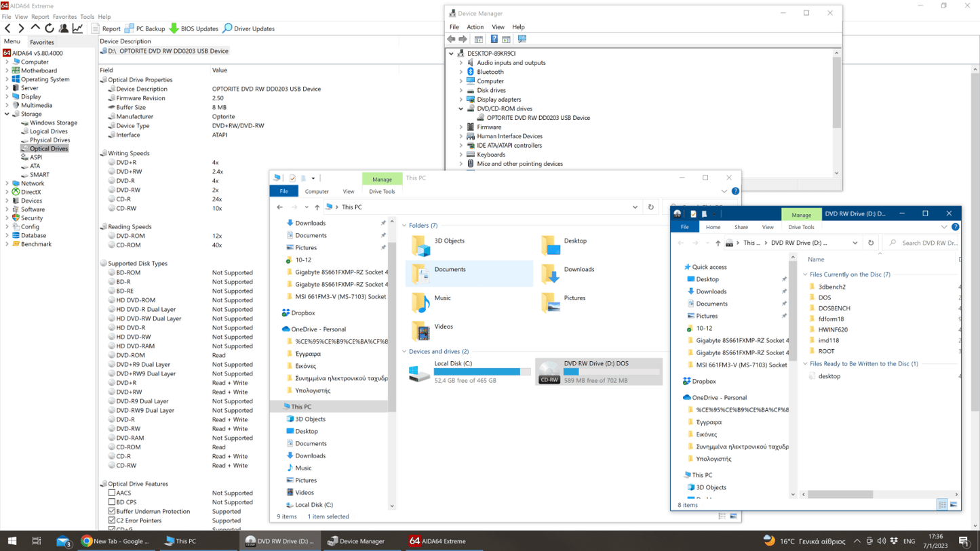Expand the Motherboard tree node
Viewport: 980px width, 551px height.
(7, 70)
